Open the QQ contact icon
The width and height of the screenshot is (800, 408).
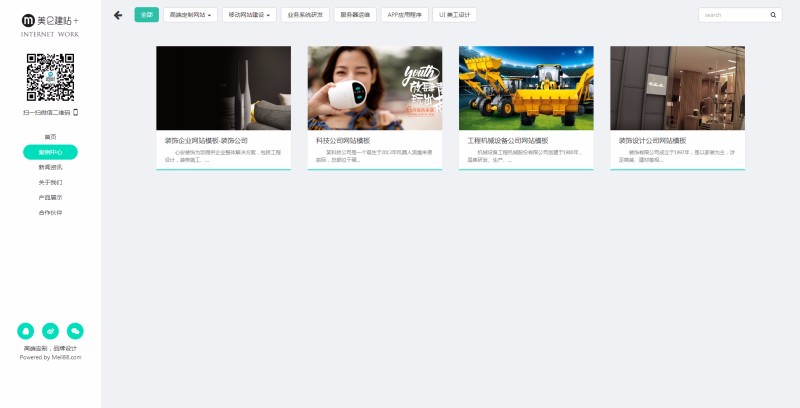pyautogui.click(x=26, y=331)
